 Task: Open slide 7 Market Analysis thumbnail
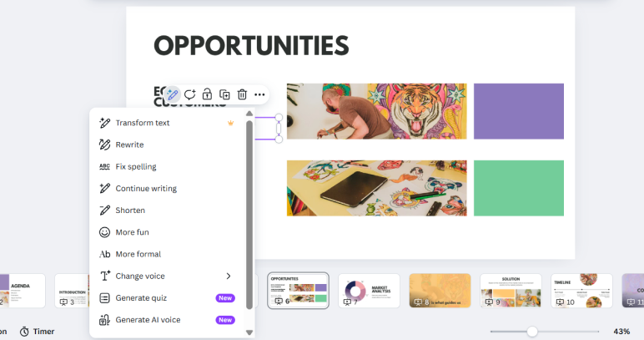click(369, 291)
